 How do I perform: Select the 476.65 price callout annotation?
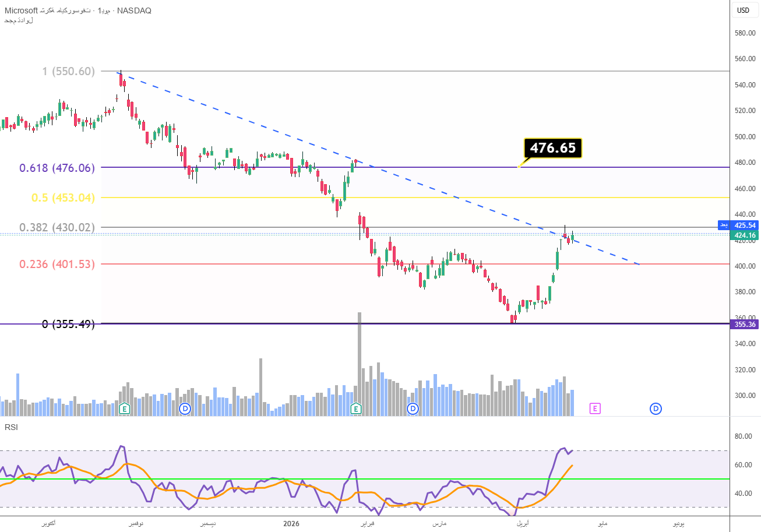click(x=552, y=148)
